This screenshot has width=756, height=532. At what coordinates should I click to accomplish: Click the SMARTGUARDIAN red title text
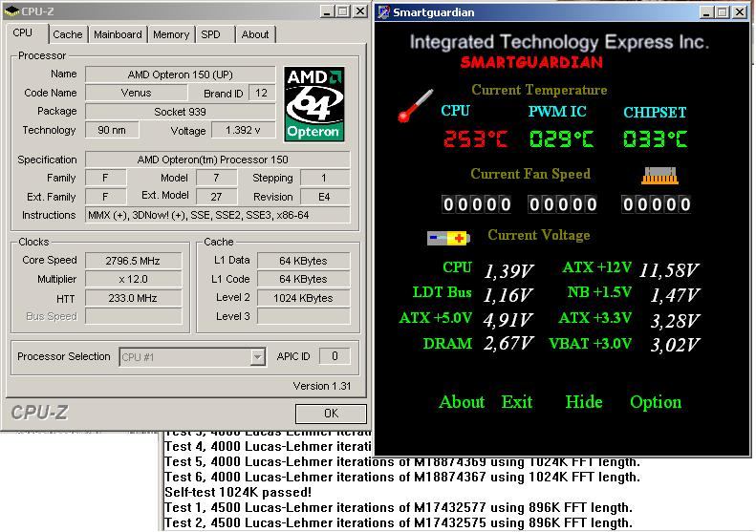[x=531, y=62]
